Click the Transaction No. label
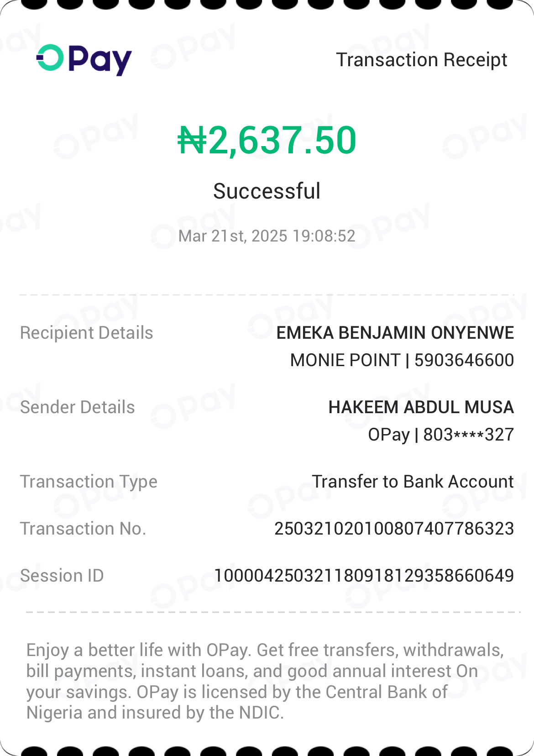 pyautogui.click(x=83, y=529)
